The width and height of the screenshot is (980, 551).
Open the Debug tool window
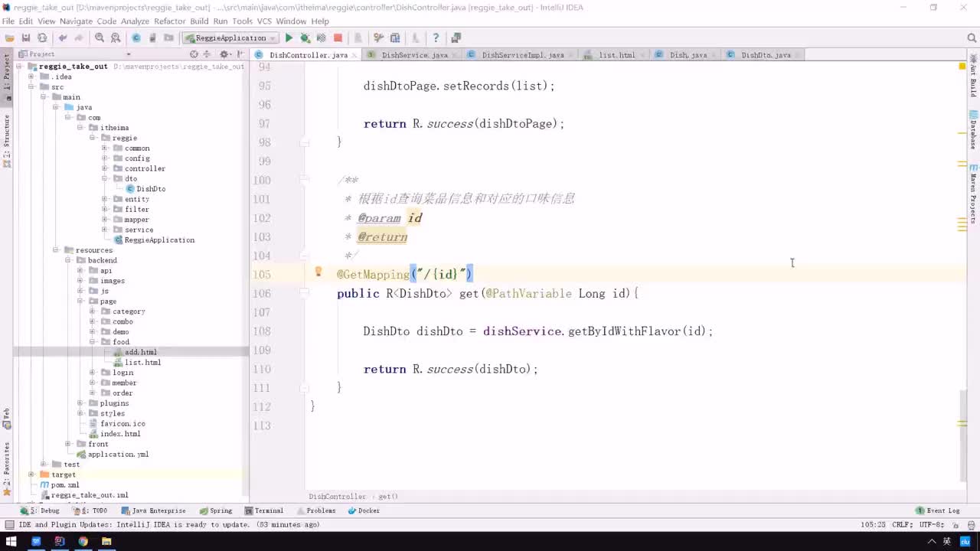click(40, 510)
